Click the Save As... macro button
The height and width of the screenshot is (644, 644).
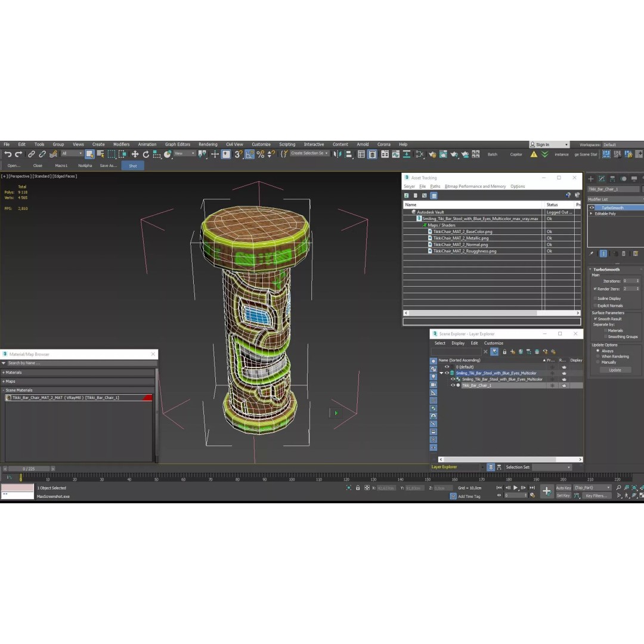[x=109, y=166]
